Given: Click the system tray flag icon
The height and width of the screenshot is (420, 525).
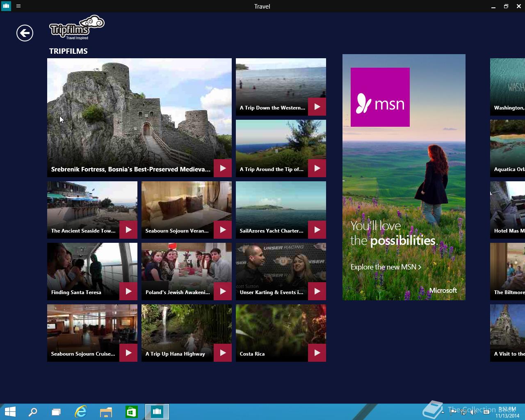Looking at the screenshot, I should (453, 412).
